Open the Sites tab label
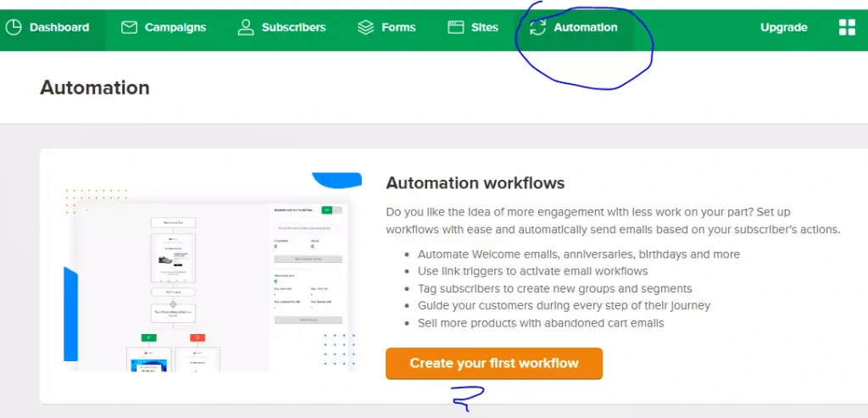Screen dimensions: 868x418 click(485, 27)
